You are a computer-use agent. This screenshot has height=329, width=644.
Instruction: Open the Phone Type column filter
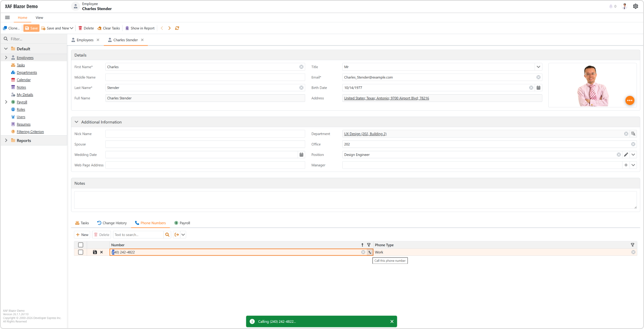[x=632, y=245]
